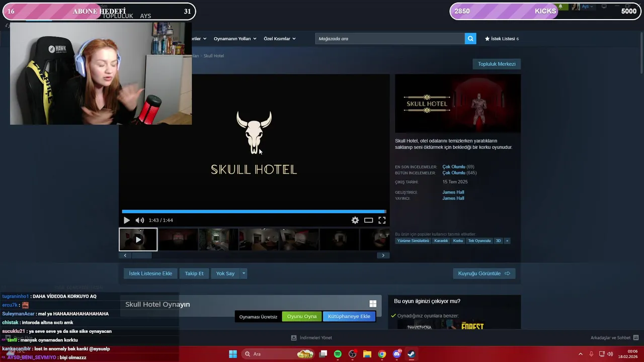Mute the trailer volume
This screenshot has width=644, height=362.
point(139,220)
